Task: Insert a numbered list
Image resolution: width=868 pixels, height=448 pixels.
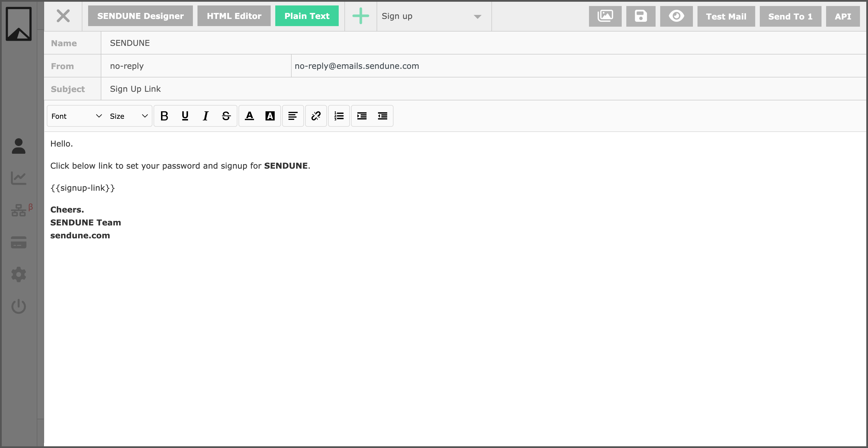Action: point(339,116)
